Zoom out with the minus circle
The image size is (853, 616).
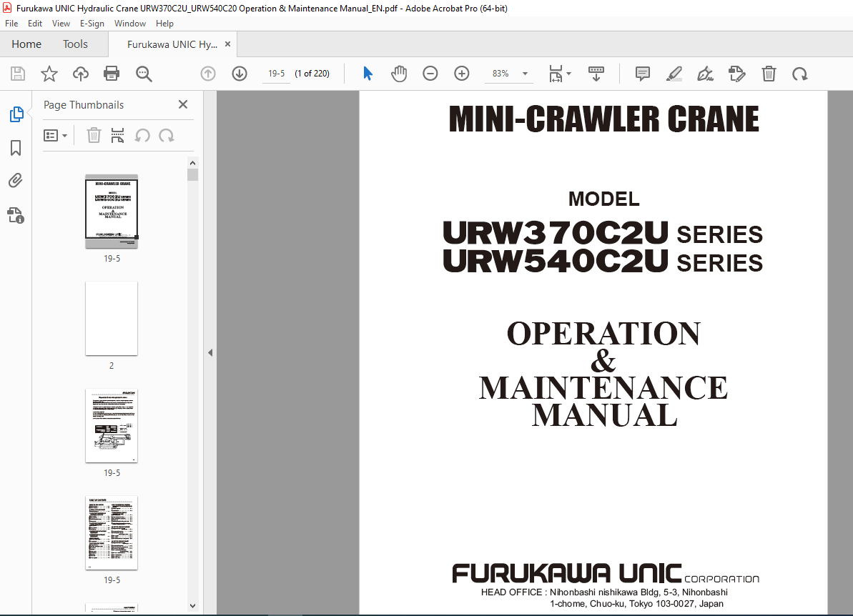[x=430, y=74]
